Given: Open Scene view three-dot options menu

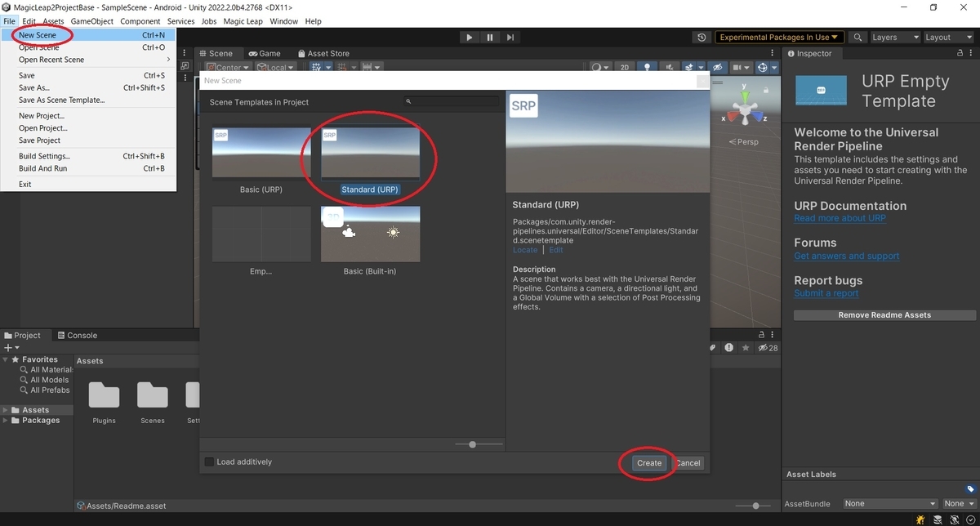Looking at the screenshot, I should 773,53.
